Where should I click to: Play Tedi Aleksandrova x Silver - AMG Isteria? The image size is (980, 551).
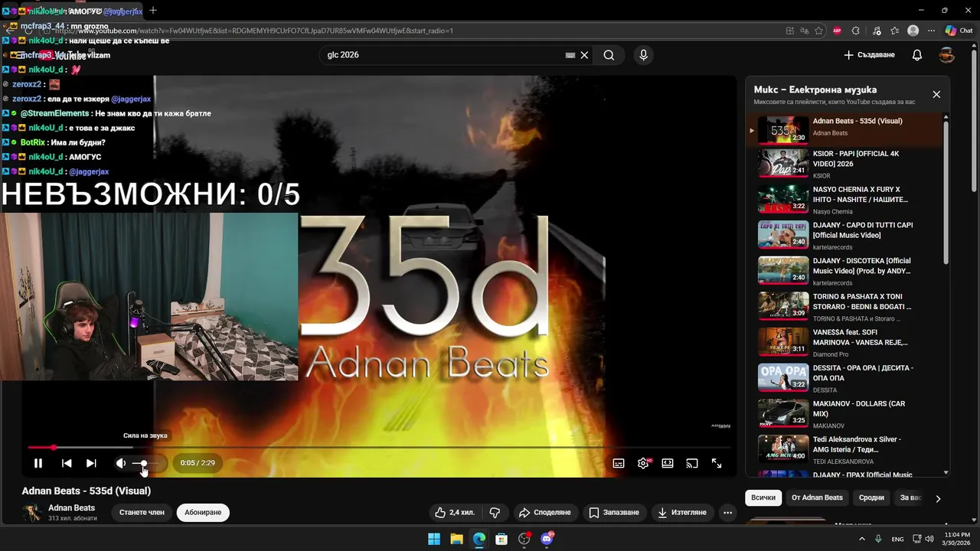pos(844,451)
